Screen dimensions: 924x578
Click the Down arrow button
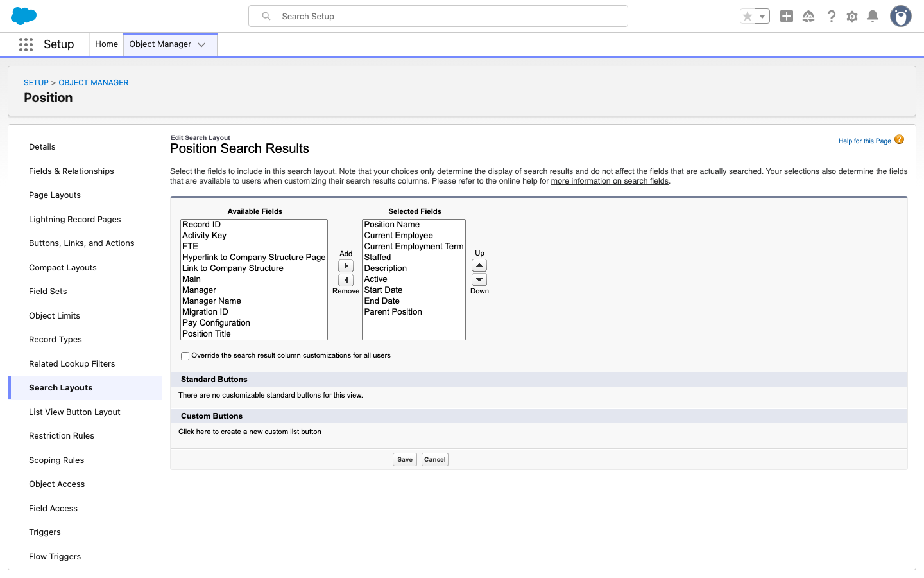[x=479, y=279]
